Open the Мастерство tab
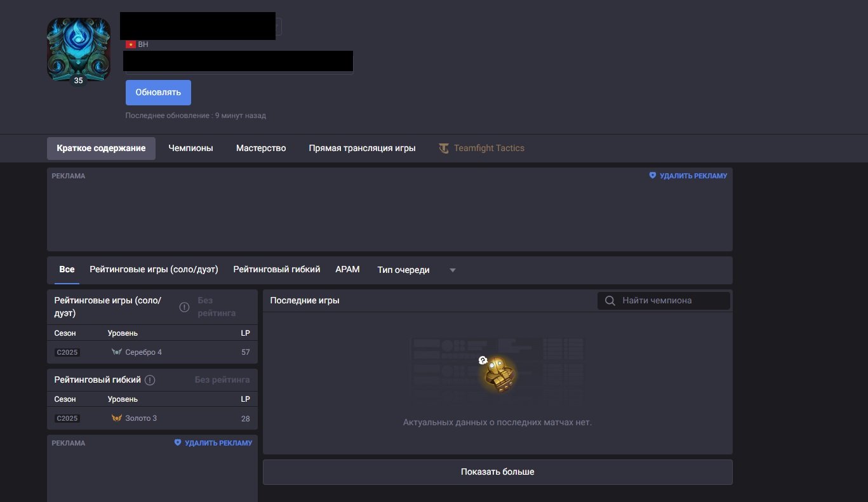The image size is (868, 502). (261, 148)
